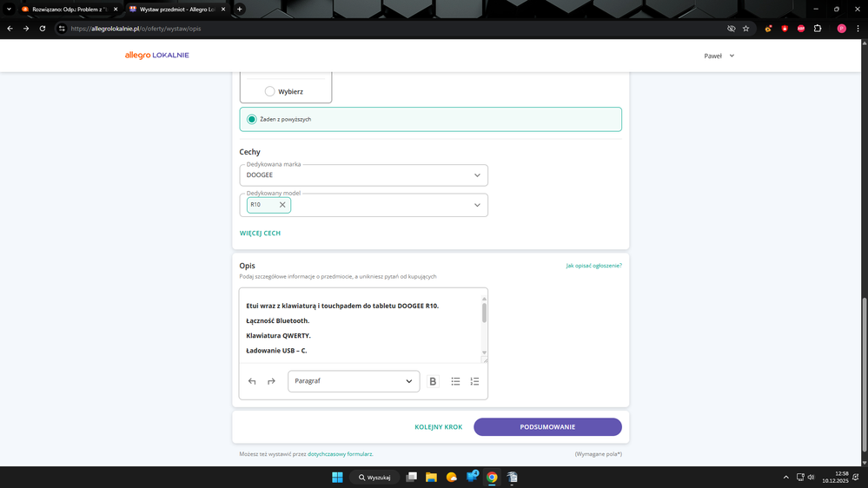Toggle bold formatting in description editor
The image size is (868, 488).
(x=433, y=381)
